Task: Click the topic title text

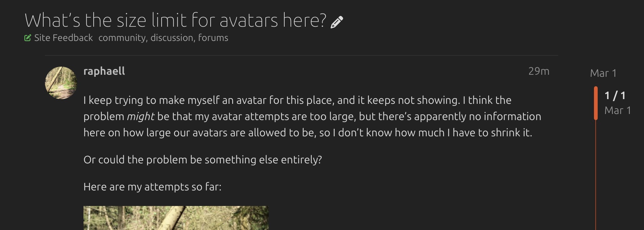Action: coord(175,20)
